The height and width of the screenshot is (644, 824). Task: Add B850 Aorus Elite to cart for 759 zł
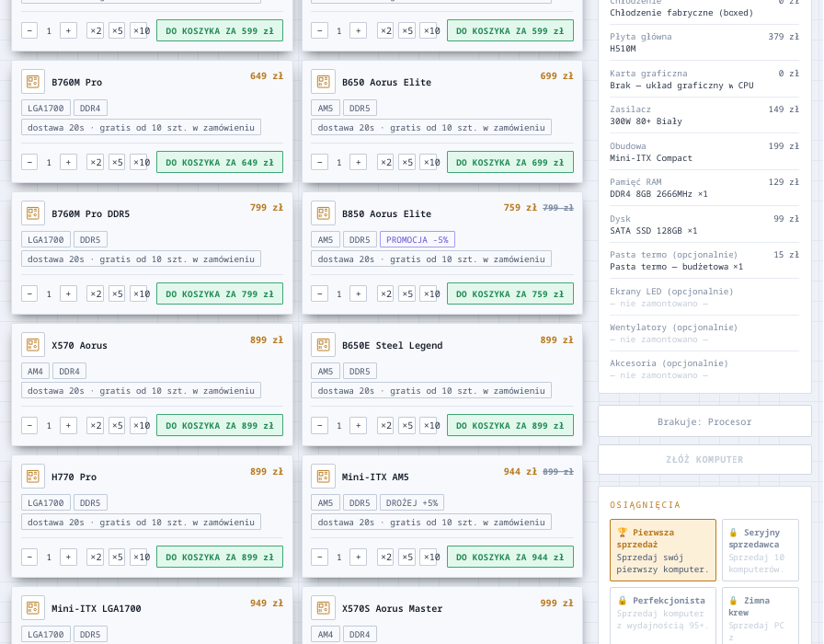tap(509, 293)
